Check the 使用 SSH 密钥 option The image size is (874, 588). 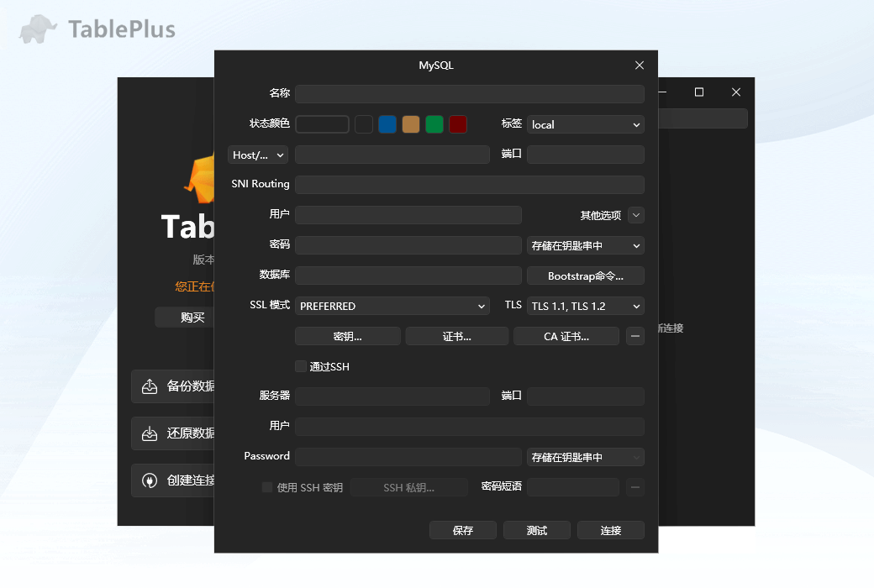pyautogui.click(x=266, y=487)
